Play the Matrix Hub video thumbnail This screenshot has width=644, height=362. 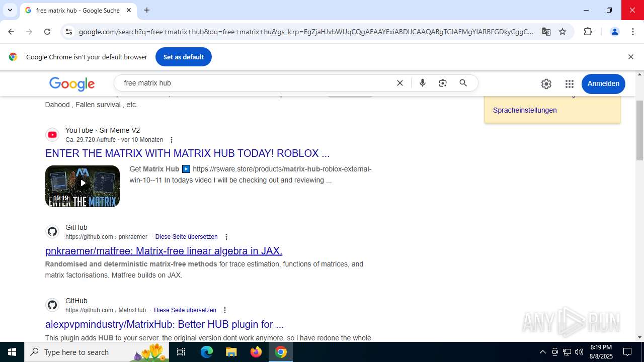click(83, 186)
